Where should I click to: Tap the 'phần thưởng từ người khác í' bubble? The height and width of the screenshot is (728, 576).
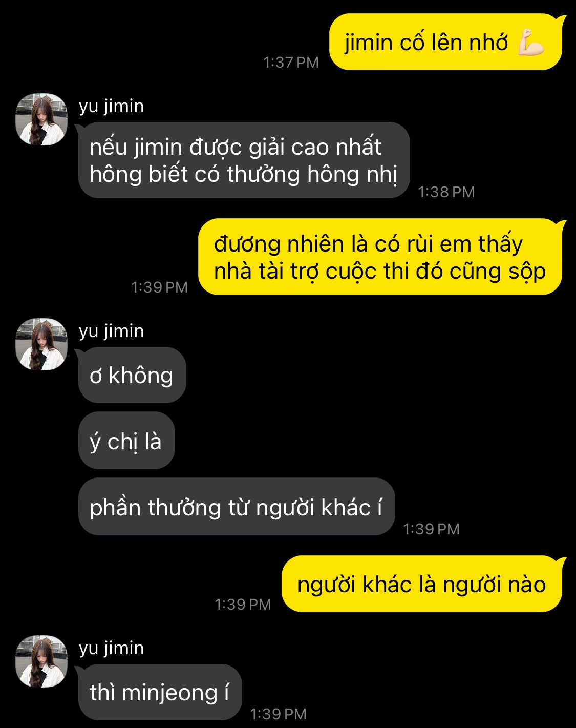pos(237,507)
